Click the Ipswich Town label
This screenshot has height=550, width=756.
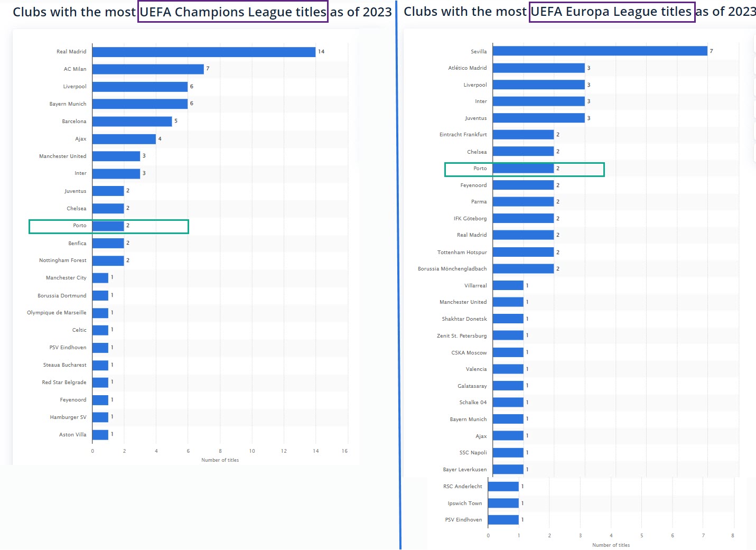pyautogui.click(x=465, y=504)
